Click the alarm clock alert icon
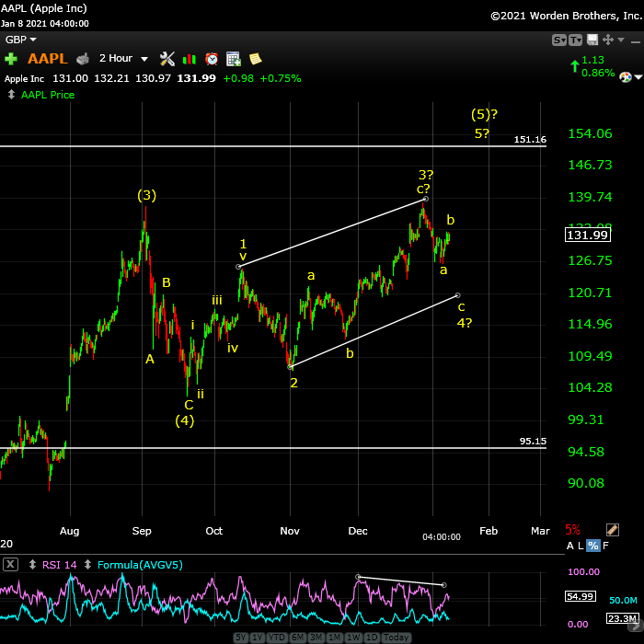This screenshot has width=644, height=644. pos(212,59)
